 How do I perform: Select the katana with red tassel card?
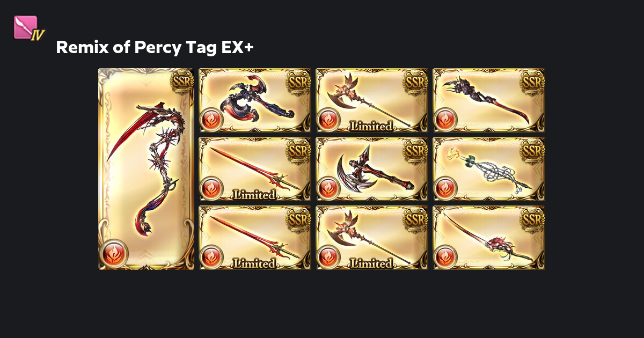[x=489, y=238]
